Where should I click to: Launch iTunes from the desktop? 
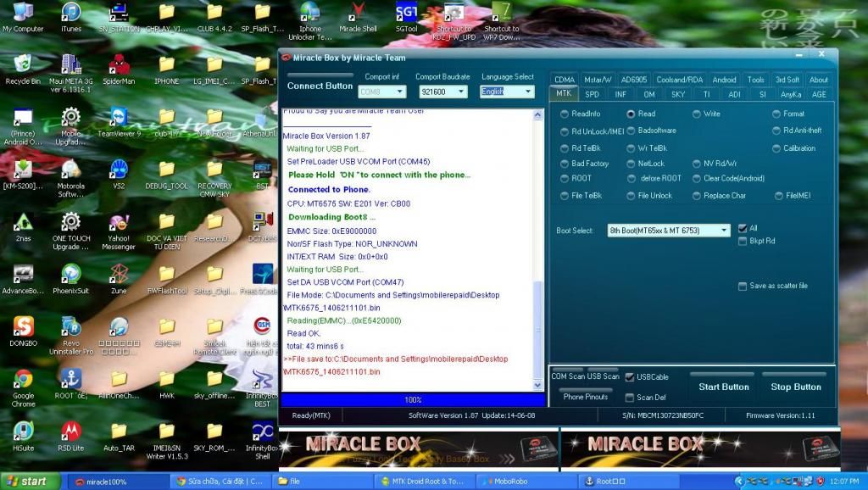pos(71,17)
